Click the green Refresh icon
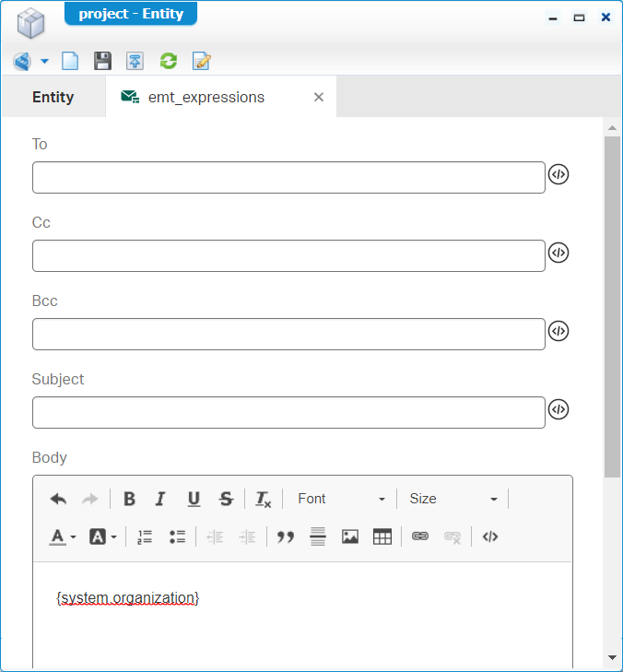This screenshot has width=623, height=672. click(168, 62)
